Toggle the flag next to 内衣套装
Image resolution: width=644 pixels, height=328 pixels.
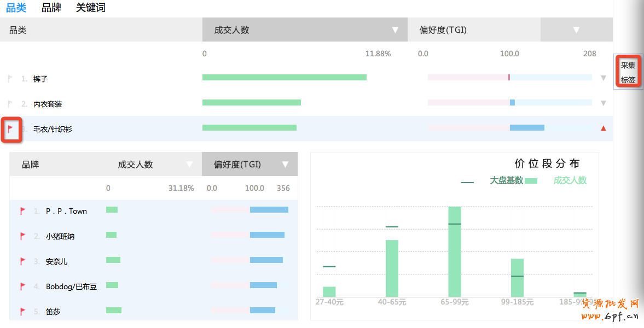[10, 104]
